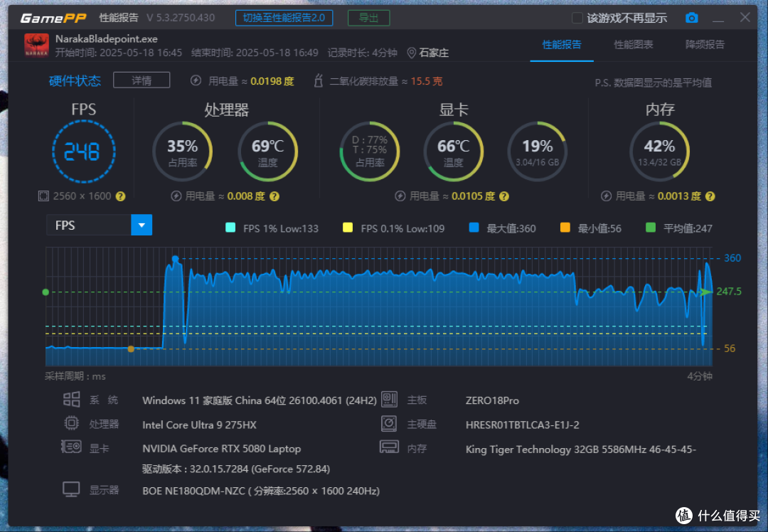Toggle the 最大值 blue legend swatch
This screenshot has width=768, height=532.
pos(474,228)
